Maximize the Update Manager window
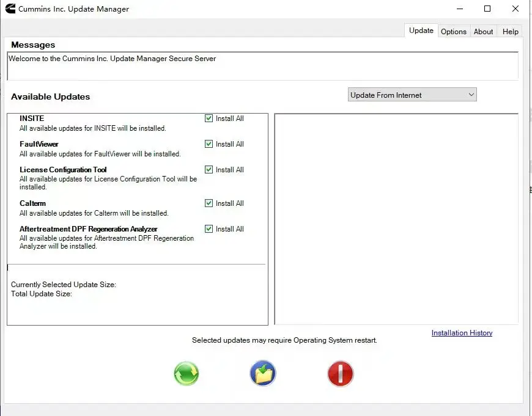This screenshot has width=532, height=416. [x=487, y=9]
